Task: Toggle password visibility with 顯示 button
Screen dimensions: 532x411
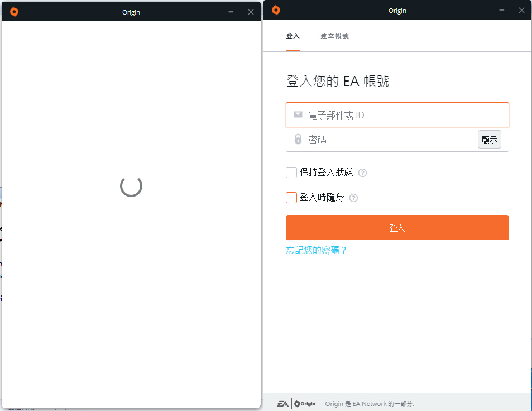Action: (x=489, y=139)
